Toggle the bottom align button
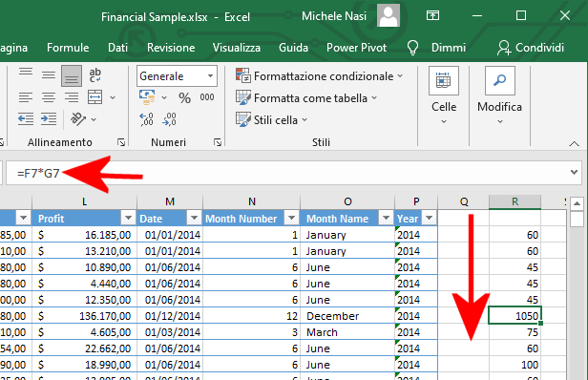 72,75
